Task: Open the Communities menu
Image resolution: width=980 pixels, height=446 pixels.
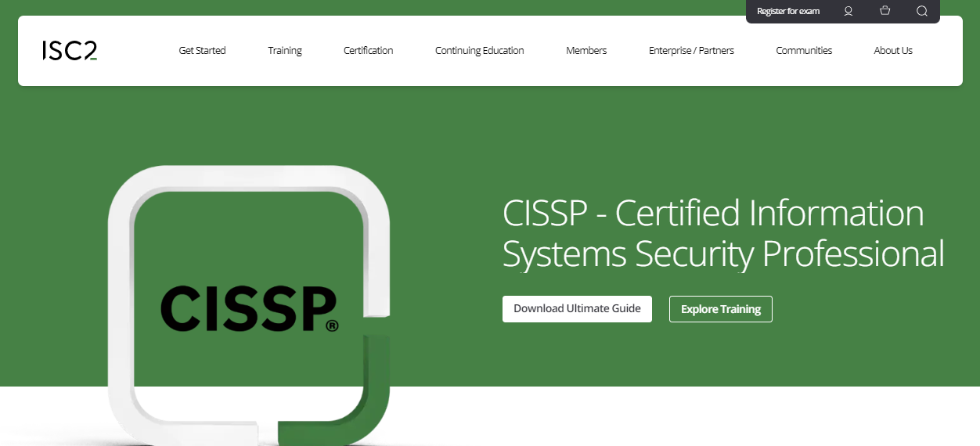Action: pos(804,51)
